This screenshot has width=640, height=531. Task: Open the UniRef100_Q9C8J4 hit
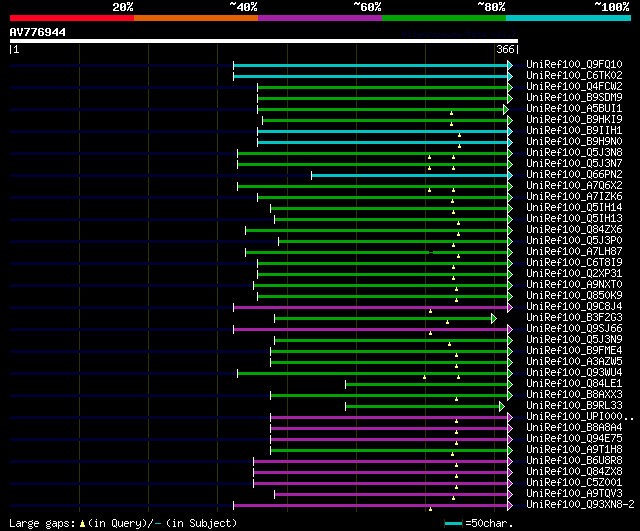574,307
